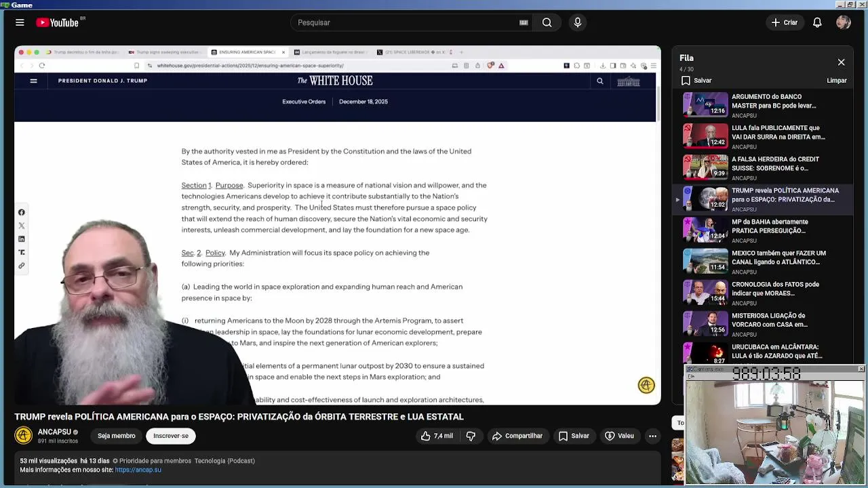Screen dimensions: 868x488
Task: Open more actions three-dot menu
Action: click(652, 436)
